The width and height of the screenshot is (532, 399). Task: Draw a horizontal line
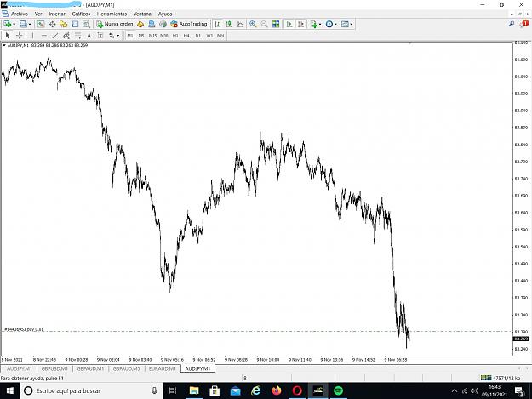click(x=43, y=35)
